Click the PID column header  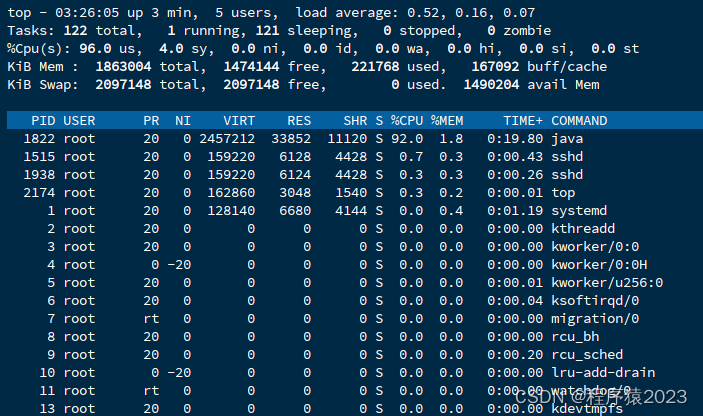(43, 121)
